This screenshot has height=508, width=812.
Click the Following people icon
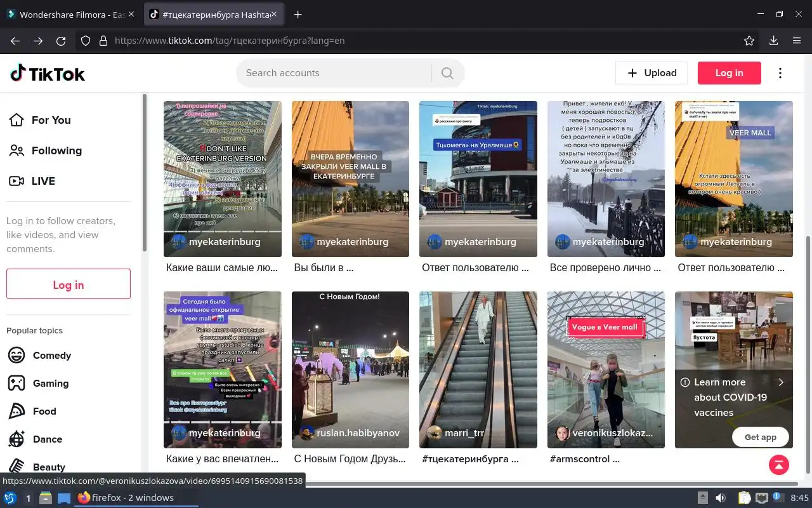16,150
